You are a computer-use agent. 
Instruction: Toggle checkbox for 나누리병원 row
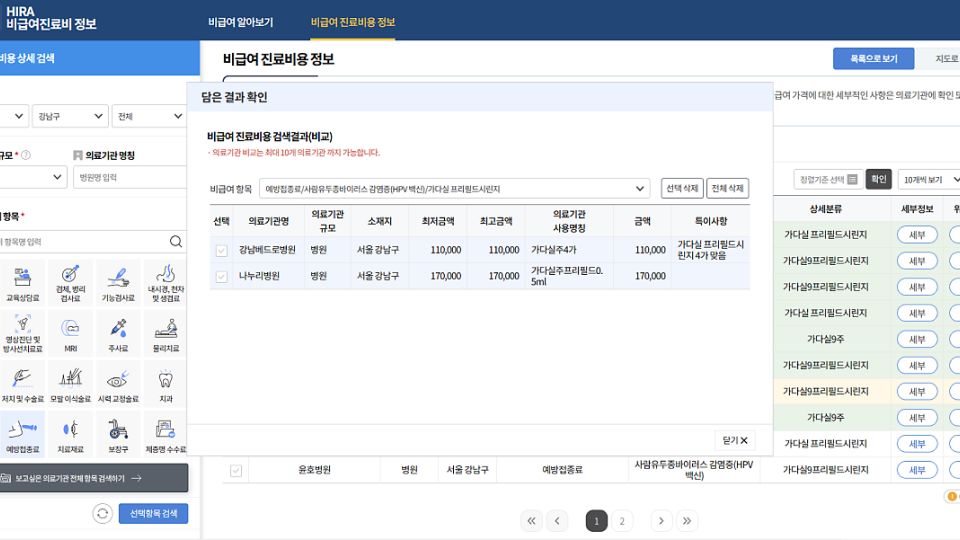point(221,275)
